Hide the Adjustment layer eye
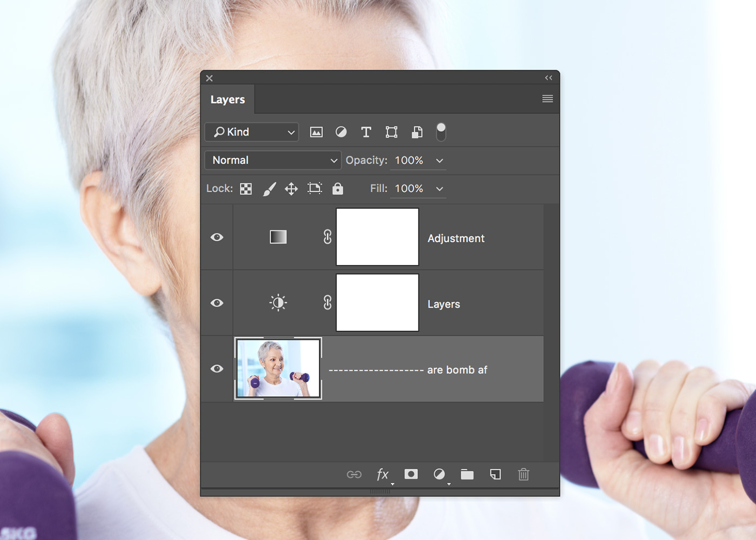Image resolution: width=756 pixels, height=540 pixels. pyautogui.click(x=217, y=237)
